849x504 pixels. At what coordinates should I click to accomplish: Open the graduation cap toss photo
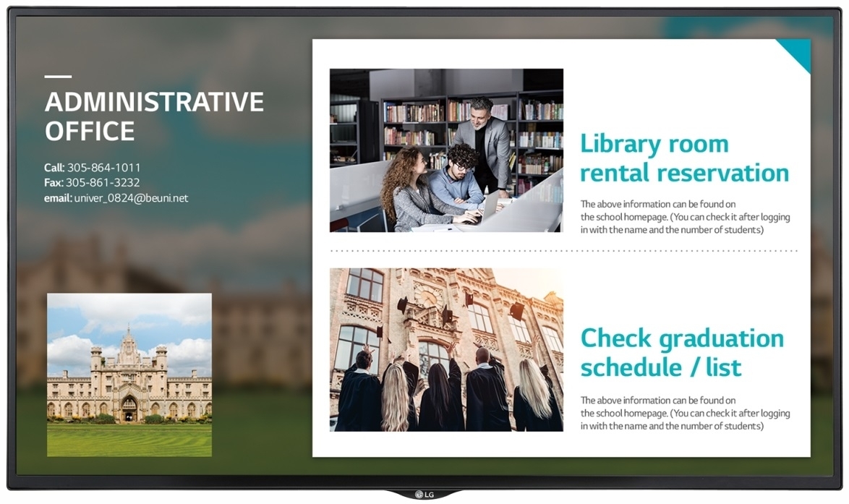(x=446, y=350)
